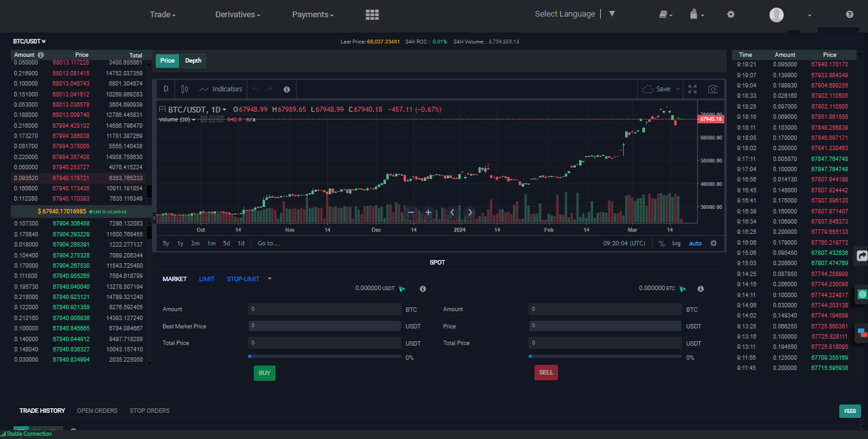Enable auto scaling on the chart
The height and width of the screenshot is (439, 868).
(x=695, y=243)
